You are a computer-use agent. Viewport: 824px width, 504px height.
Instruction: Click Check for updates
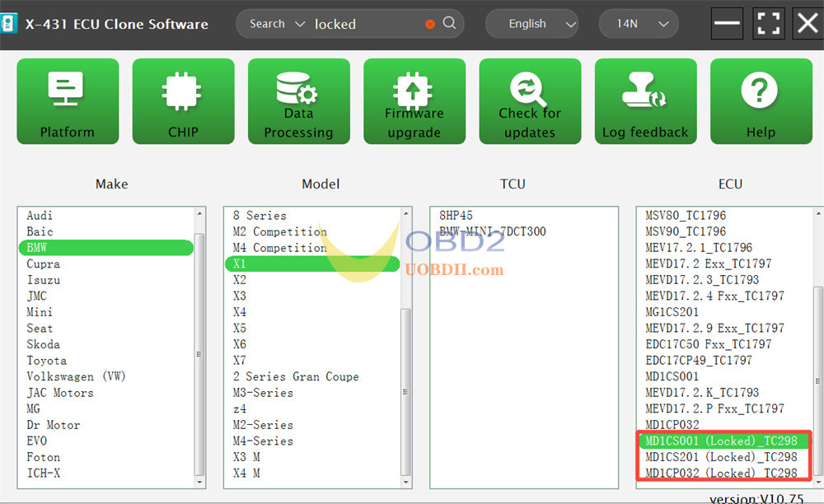530,100
